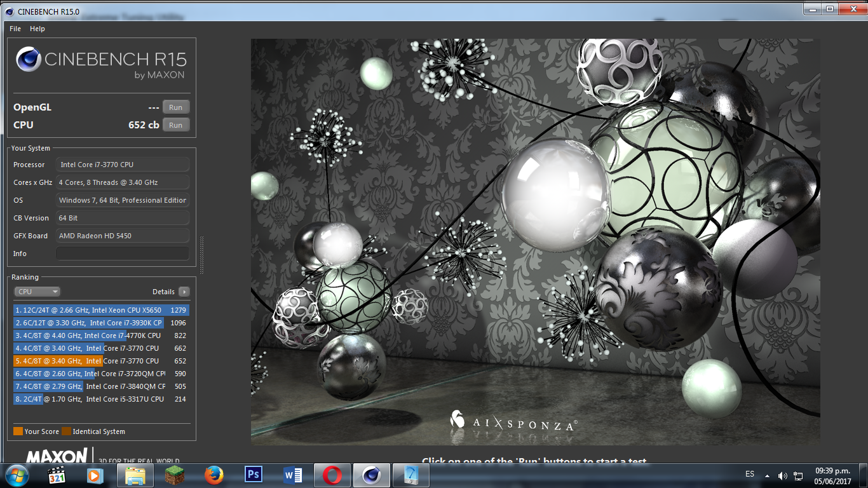Open the last taskbar app with question mark

[x=411, y=475]
